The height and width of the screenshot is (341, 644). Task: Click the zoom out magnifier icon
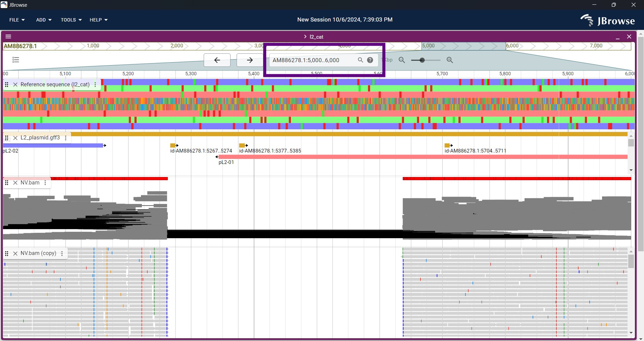402,60
